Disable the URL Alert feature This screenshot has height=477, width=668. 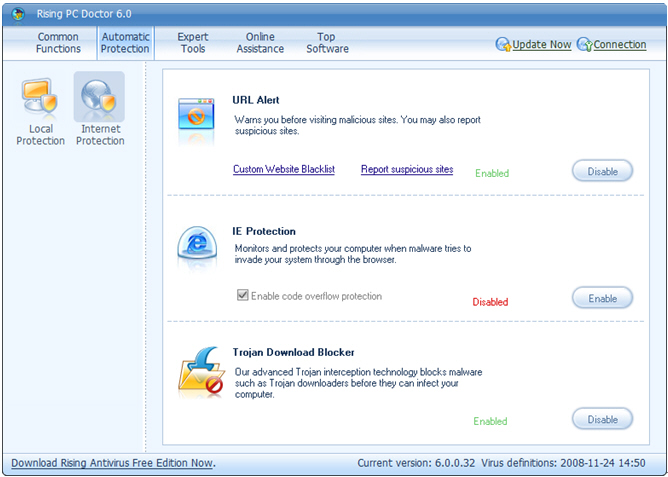click(602, 171)
